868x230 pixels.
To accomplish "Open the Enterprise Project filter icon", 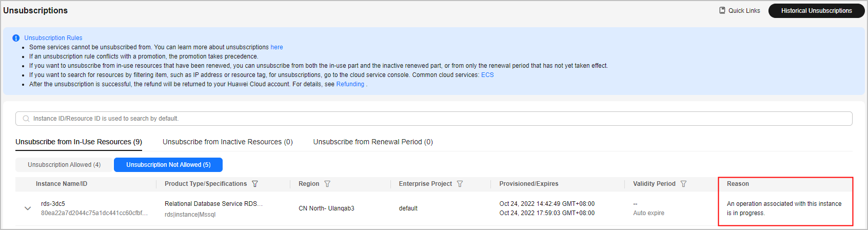I will [x=460, y=184].
